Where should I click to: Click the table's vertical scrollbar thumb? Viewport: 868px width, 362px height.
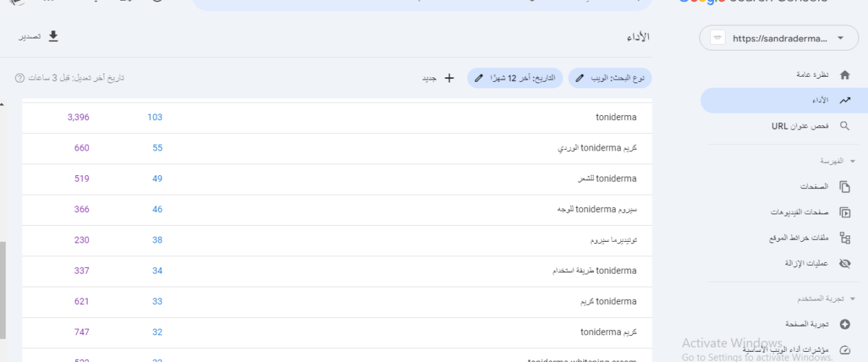(x=3, y=290)
